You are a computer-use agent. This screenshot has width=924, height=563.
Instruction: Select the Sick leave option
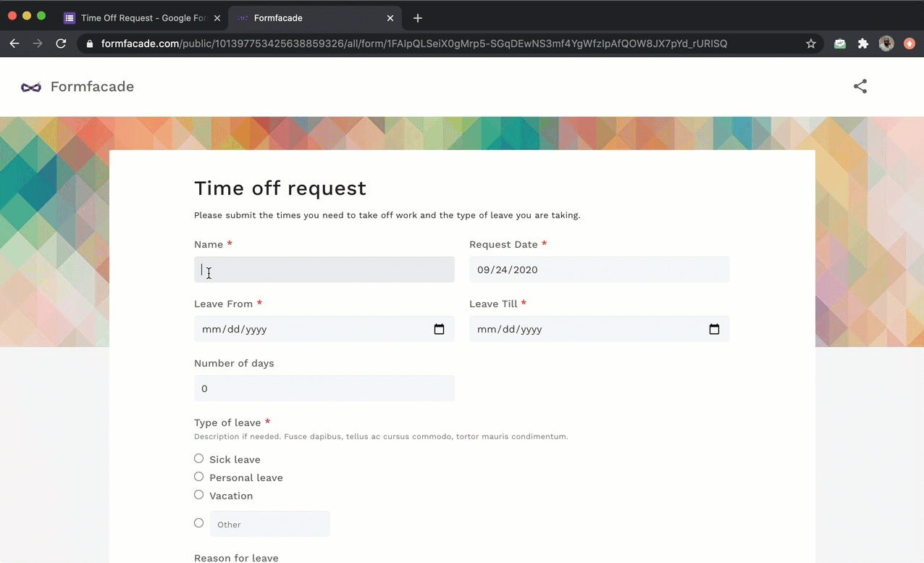tap(198, 459)
